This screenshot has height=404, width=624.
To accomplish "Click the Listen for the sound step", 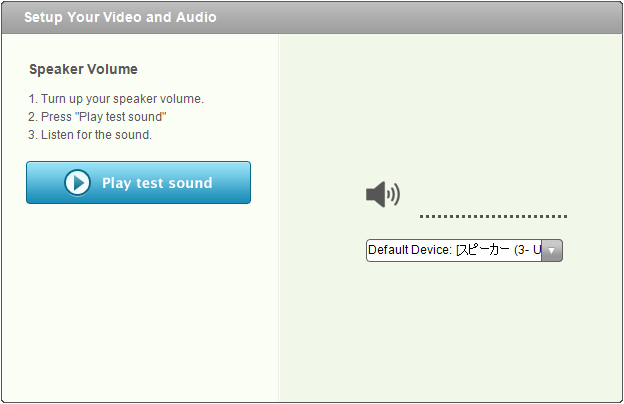I will 90,135.
